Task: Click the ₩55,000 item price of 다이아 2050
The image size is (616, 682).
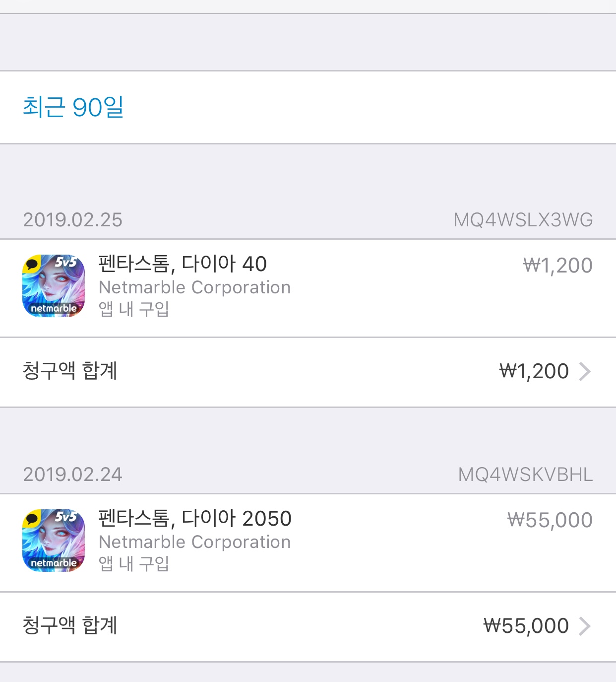Action: coord(550,520)
